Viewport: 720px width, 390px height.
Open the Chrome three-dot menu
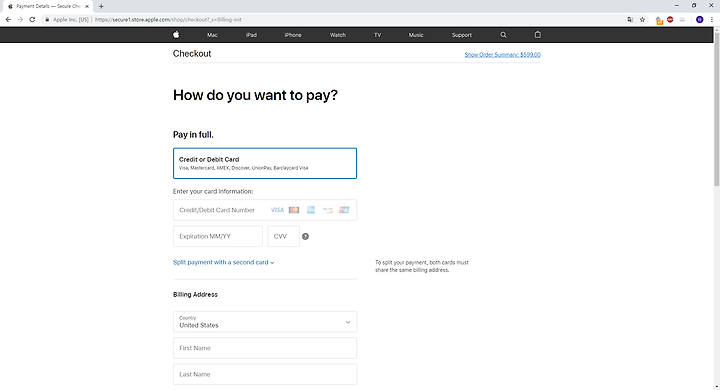(x=712, y=19)
